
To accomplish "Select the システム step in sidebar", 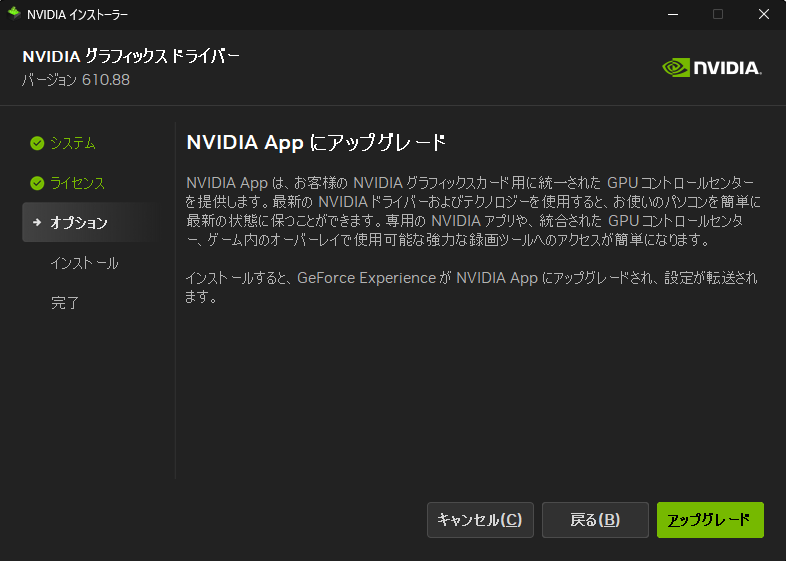I will pyautogui.click(x=73, y=143).
